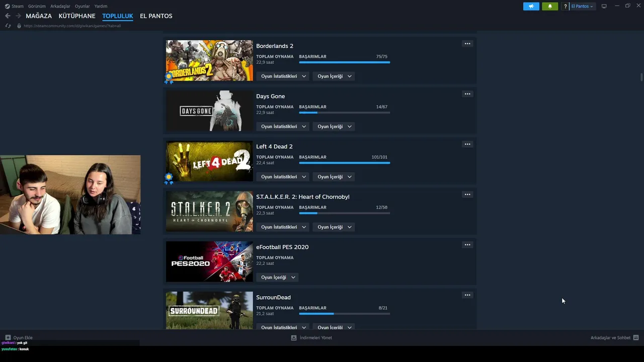Expand eFootball PES 2020 Oyun İçeriği dropdown
Screen dimensions: 644x362
click(277, 278)
